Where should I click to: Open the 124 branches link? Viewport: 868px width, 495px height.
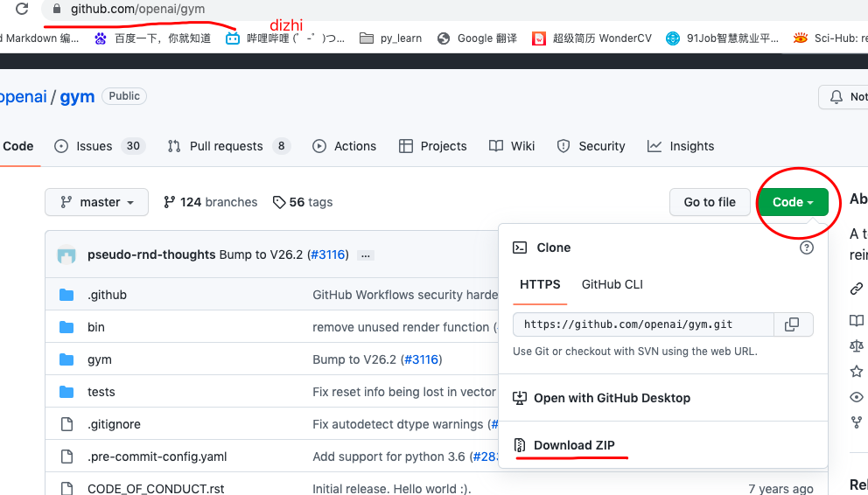point(210,202)
